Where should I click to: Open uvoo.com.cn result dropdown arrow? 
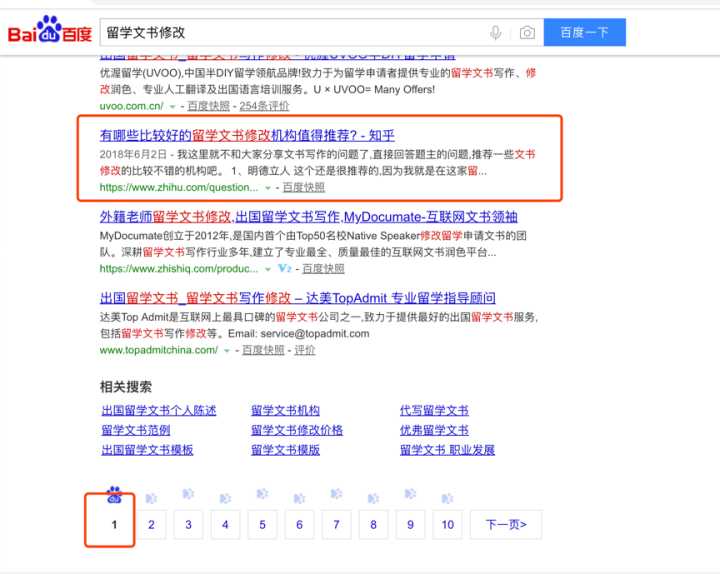point(173,107)
